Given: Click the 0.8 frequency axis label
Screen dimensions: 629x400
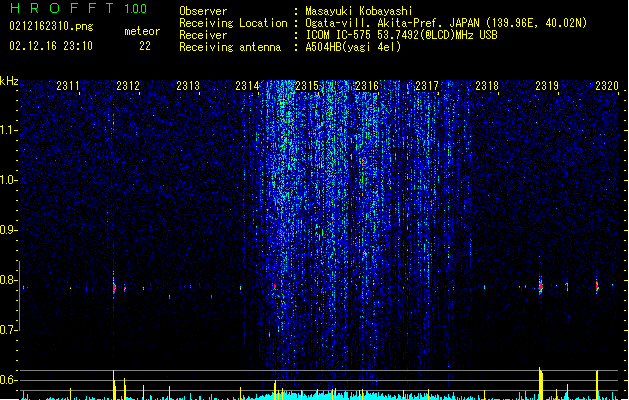Looking at the screenshot, I should [8, 280].
